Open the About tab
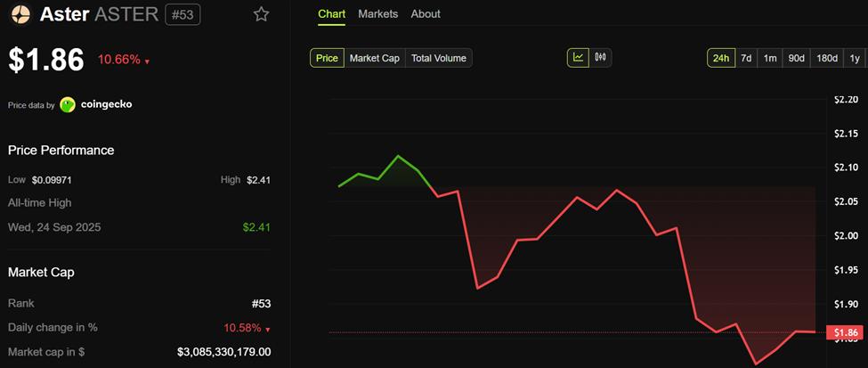 (x=426, y=14)
